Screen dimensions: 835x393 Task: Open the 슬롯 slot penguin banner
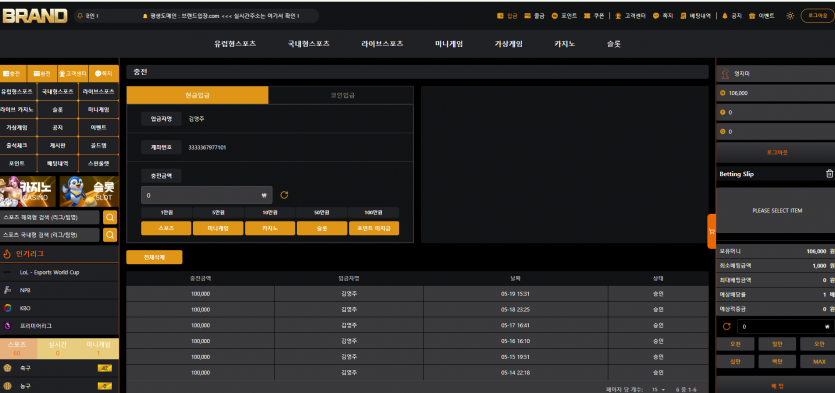pos(89,192)
